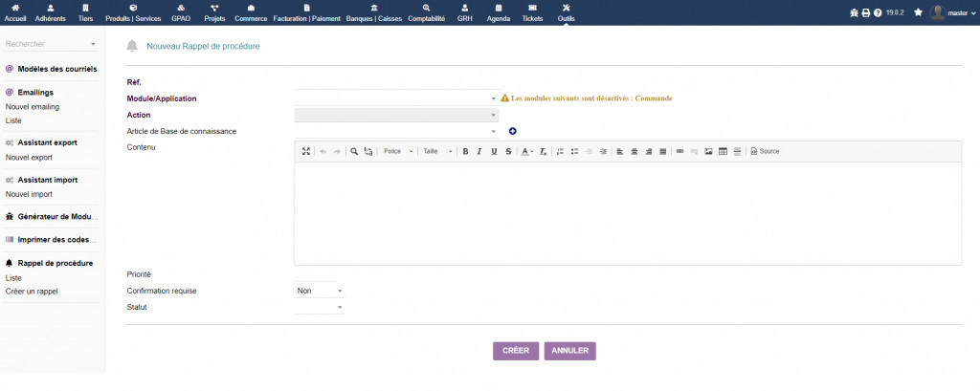Switch the editor to Source view
Viewport: 980px width, 391px height.
coord(765,151)
